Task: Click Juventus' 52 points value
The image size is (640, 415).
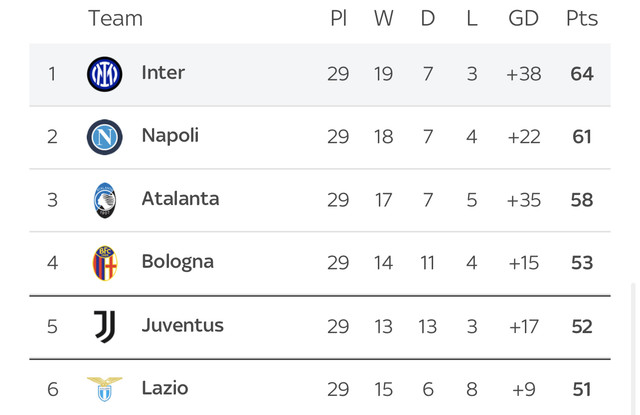Action: coord(582,326)
